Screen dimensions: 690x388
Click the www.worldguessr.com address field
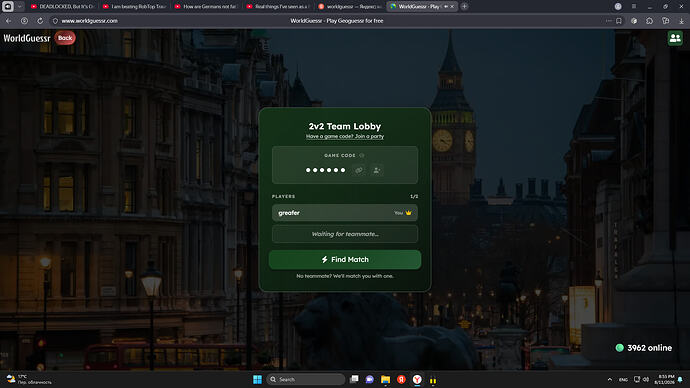pos(90,21)
